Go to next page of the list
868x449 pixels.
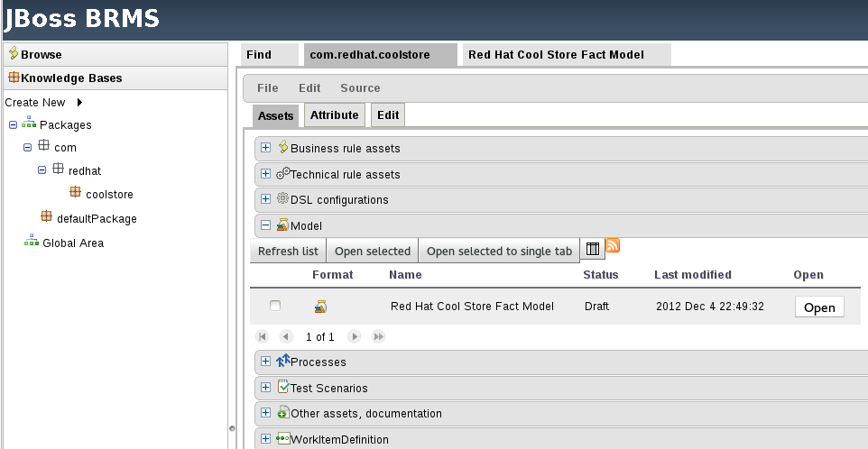pyautogui.click(x=355, y=336)
